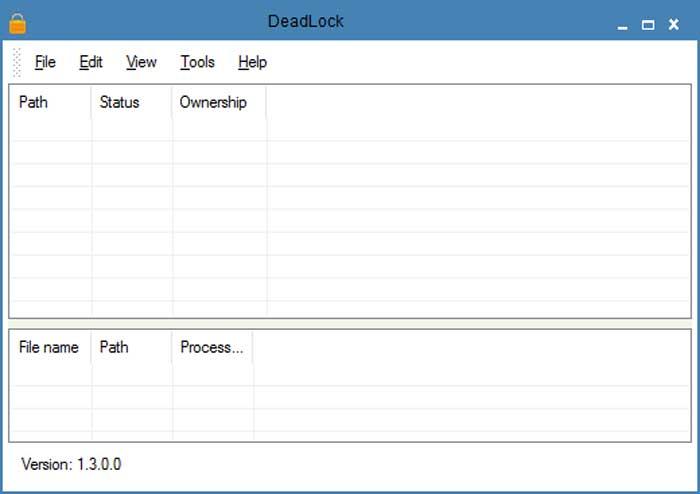Open the Tools menu

[197, 62]
